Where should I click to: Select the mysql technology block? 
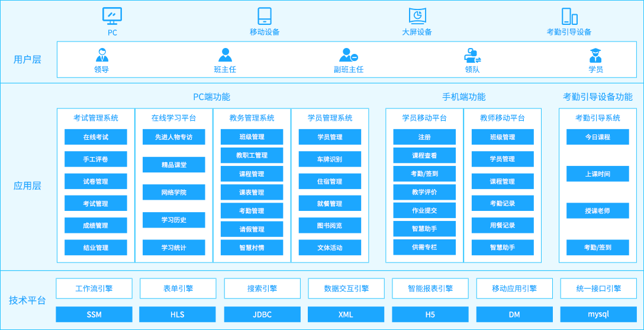598,315
